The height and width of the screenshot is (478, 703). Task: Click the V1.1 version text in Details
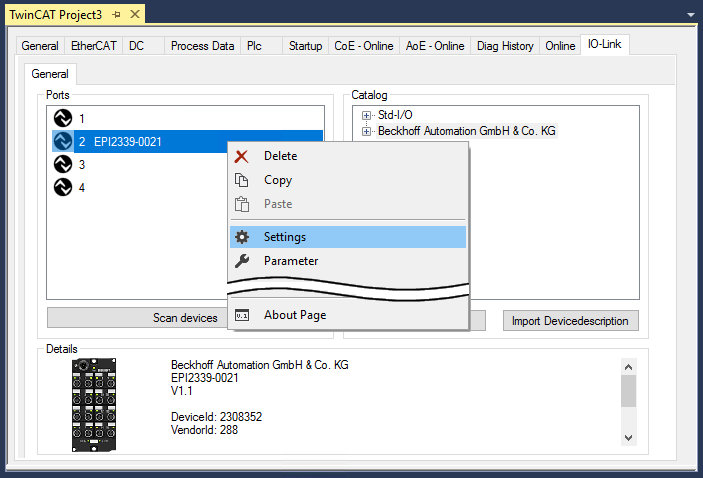(182, 391)
